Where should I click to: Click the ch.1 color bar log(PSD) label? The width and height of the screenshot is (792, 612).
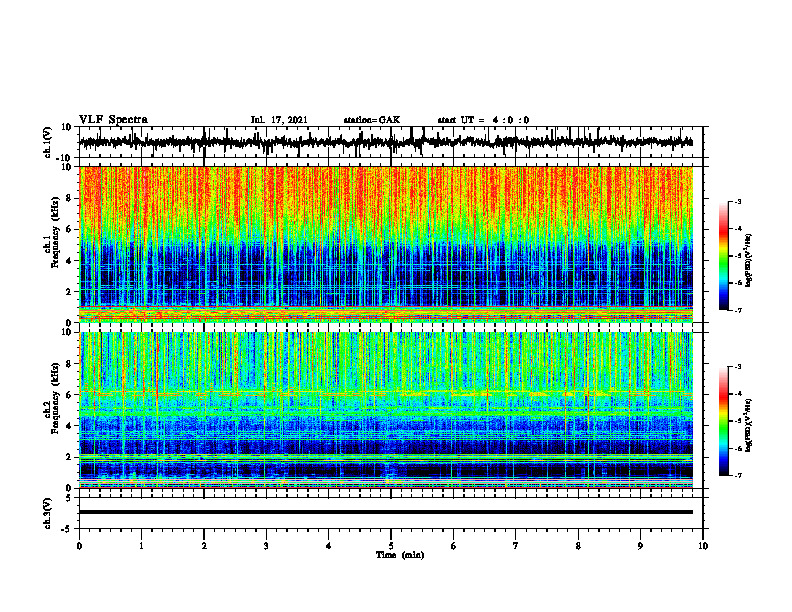pos(749,261)
